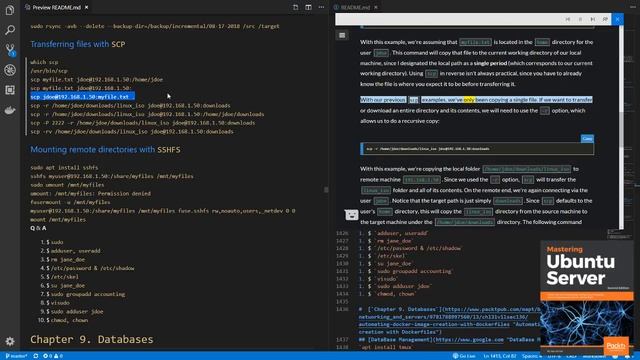This screenshot has width=640, height=360.
Task: Click the Mounting remote directories with SSHFS heading
Action: pos(105,149)
